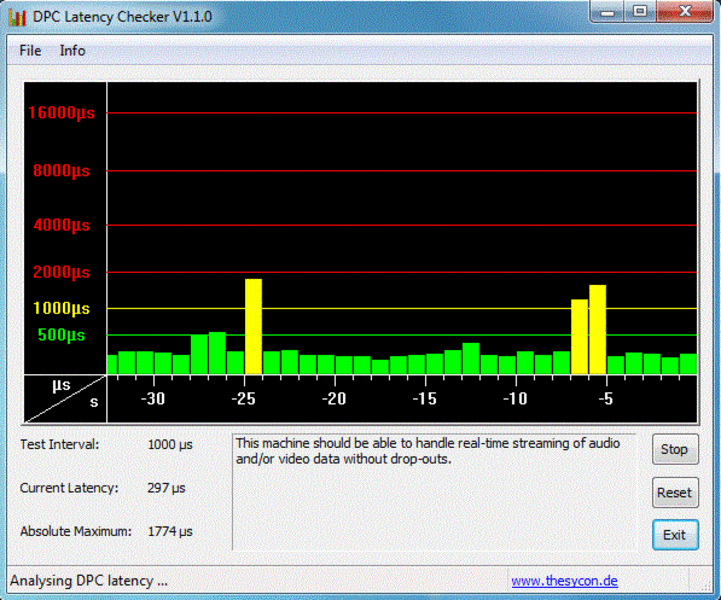The image size is (721, 600).
Task: Click the Exit button
Action: [675, 535]
